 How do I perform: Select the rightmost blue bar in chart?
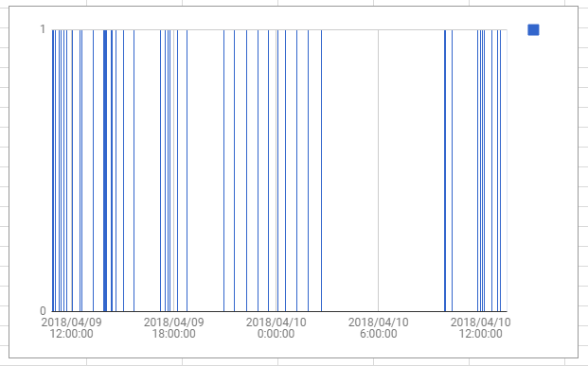500,170
